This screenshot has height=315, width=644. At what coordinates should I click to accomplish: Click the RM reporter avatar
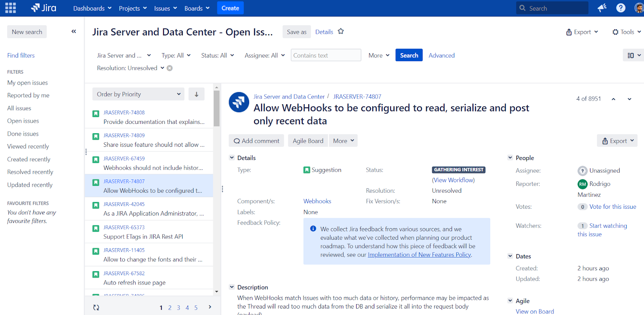pyautogui.click(x=582, y=184)
